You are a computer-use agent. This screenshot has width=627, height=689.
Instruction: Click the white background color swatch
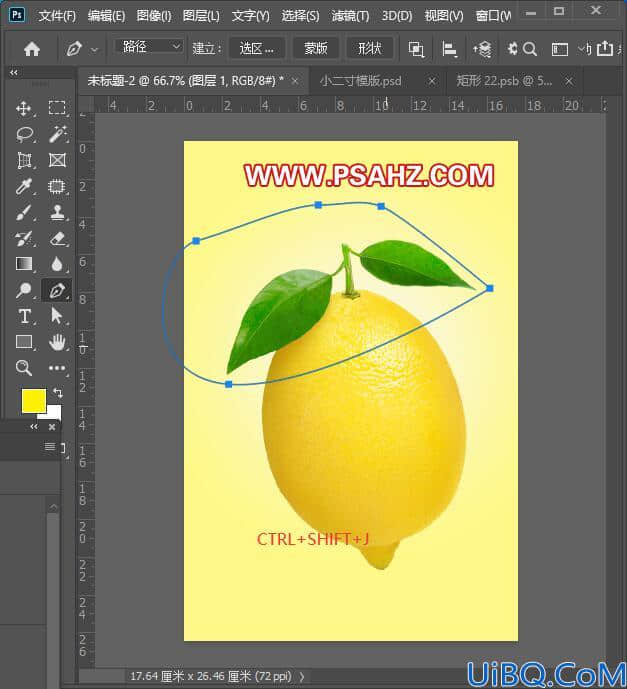coord(53,413)
